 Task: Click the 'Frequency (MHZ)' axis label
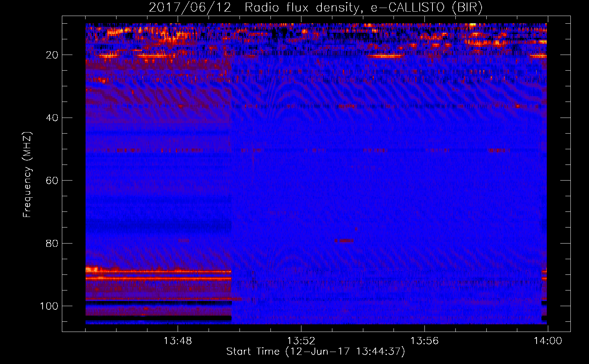point(27,174)
